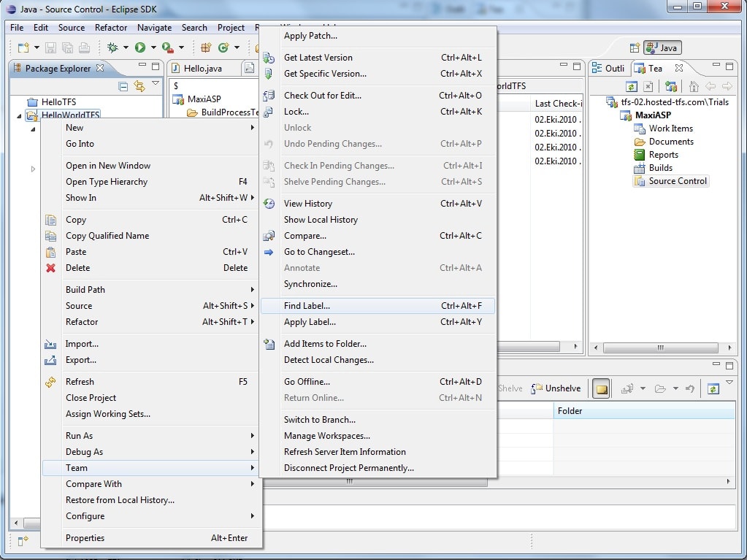Click the Run External Tools icon
Image resolution: width=747 pixels, height=560 pixels.
[167, 47]
